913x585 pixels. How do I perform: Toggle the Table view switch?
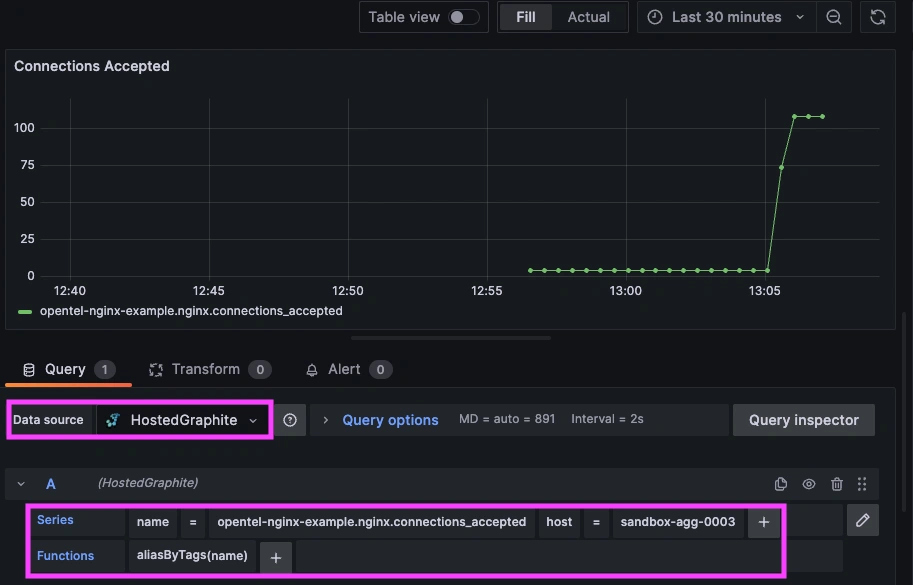click(x=463, y=17)
